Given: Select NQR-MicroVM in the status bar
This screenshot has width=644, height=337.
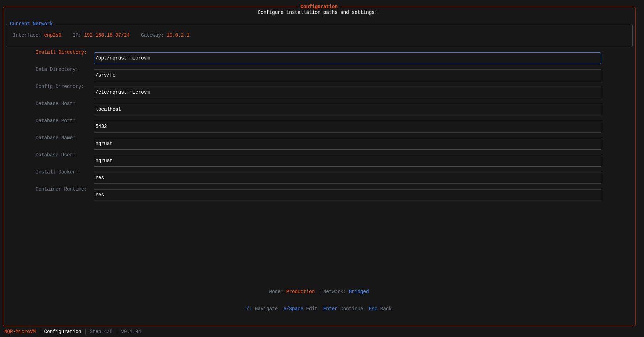Looking at the screenshot, I should [20, 331].
